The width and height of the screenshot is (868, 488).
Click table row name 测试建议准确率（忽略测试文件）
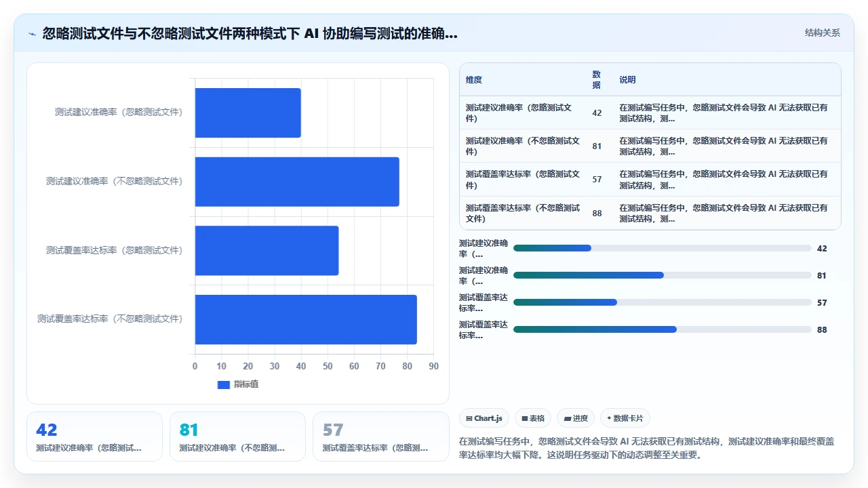point(519,113)
